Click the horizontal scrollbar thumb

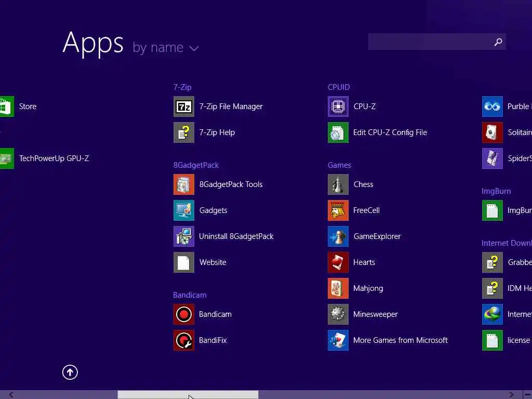pyautogui.click(x=188, y=395)
